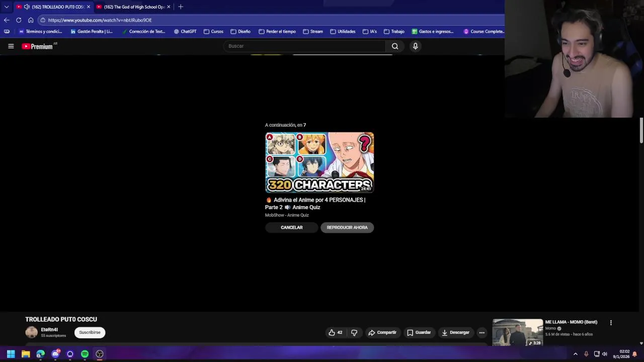Expand Stream bookmarks folder
Screen dimensions: 644x362
point(313,31)
